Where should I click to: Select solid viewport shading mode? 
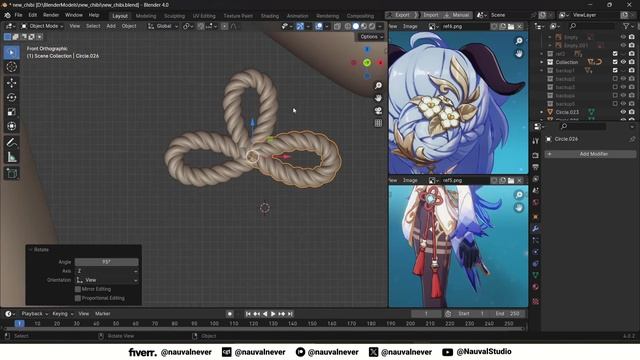point(356,26)
